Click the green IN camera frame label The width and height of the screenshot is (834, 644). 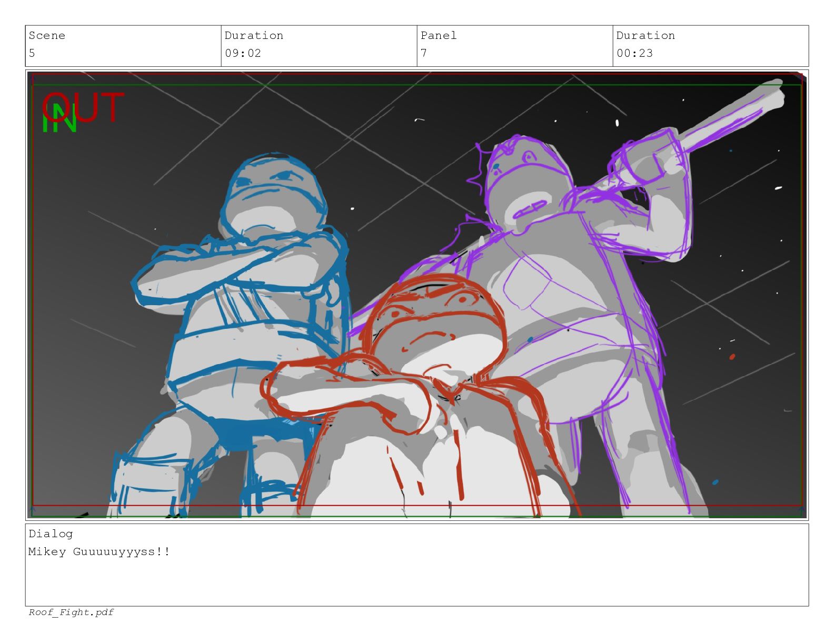59,118
